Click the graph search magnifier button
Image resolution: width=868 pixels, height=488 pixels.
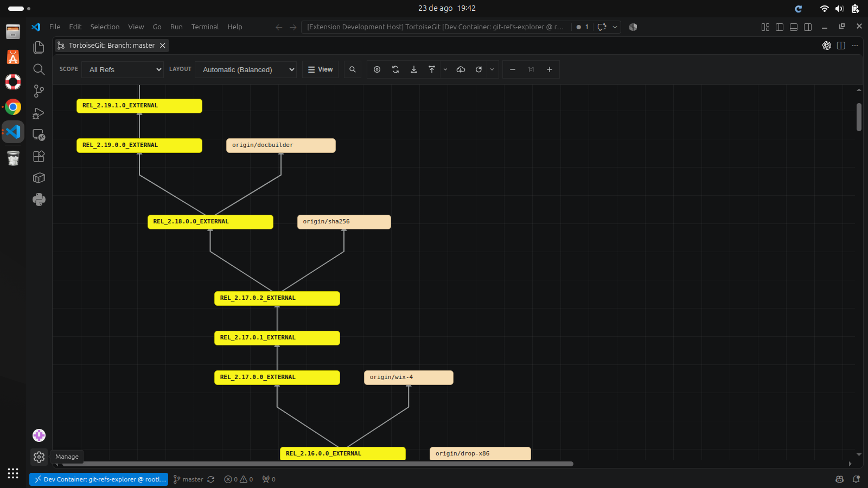click(353, 69)
